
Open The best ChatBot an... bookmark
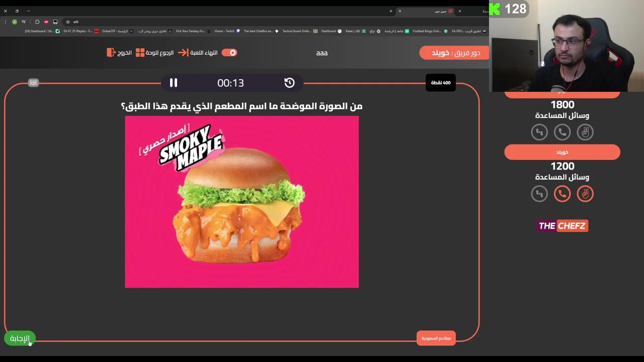[x=261, y=31]
